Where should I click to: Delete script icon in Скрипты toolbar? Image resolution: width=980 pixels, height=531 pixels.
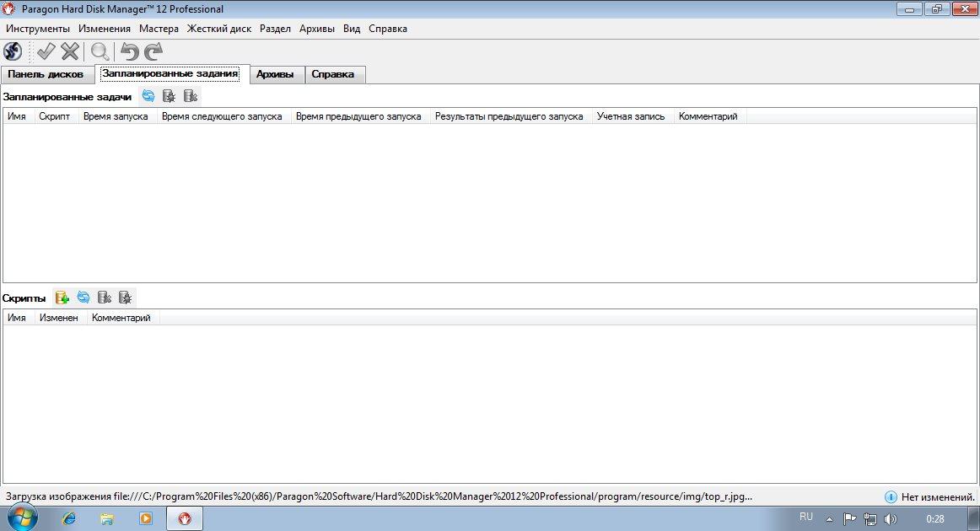pyautogui.click(x=105, y=298)
